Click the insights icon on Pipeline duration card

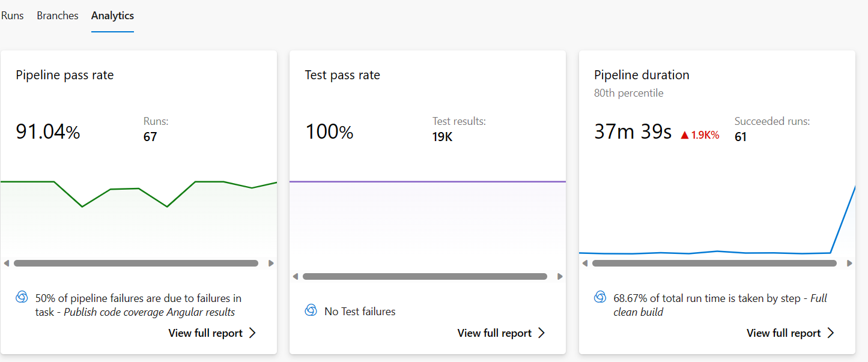(599, 297)
